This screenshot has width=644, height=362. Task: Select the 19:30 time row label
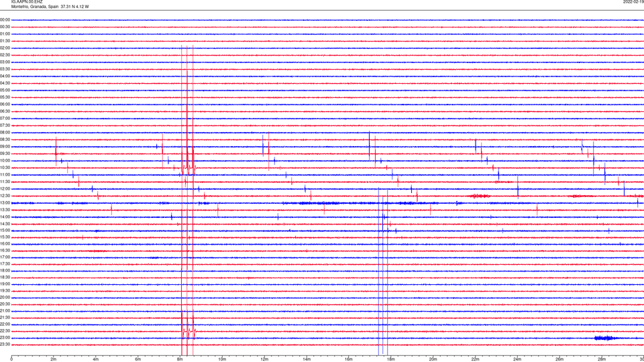coord(5,290)
